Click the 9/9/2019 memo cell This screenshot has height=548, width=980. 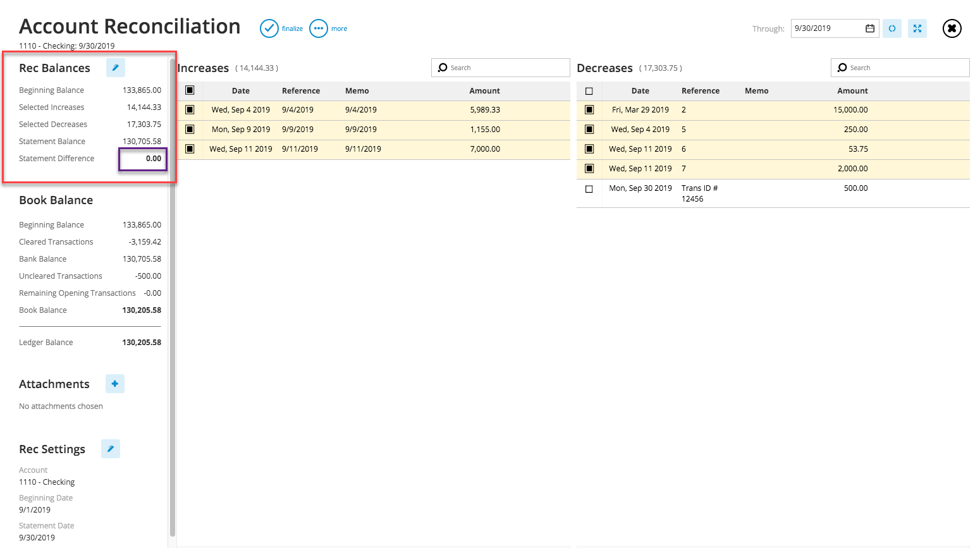tap(361, 130)
